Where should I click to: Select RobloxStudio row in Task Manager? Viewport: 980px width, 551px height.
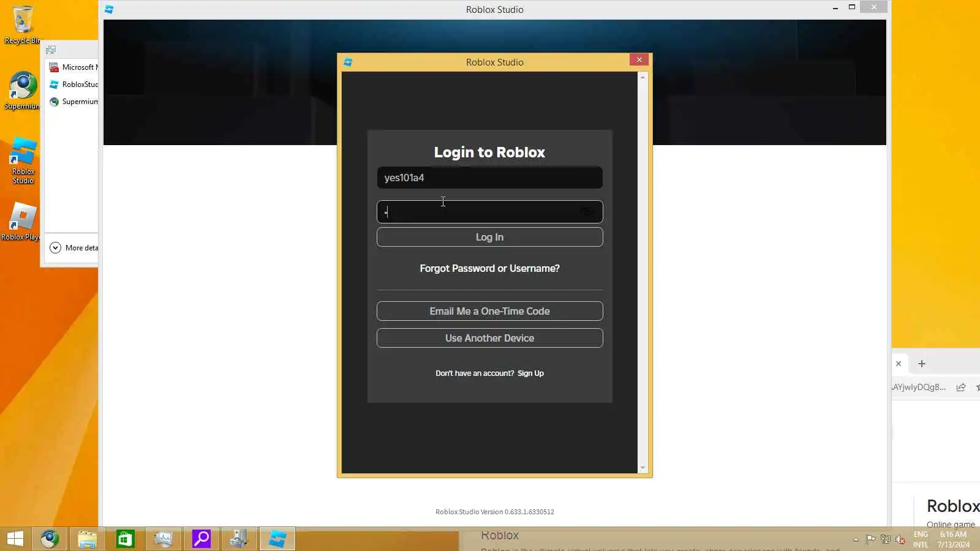tap(72, 84)
